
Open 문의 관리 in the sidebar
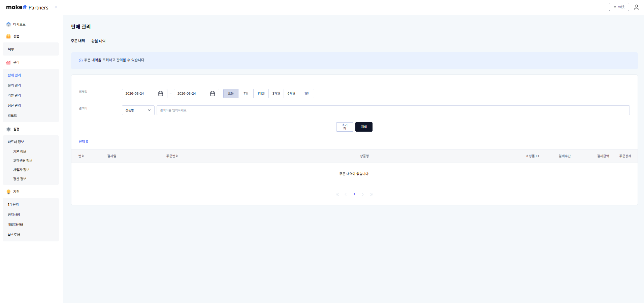click(14, 86)
